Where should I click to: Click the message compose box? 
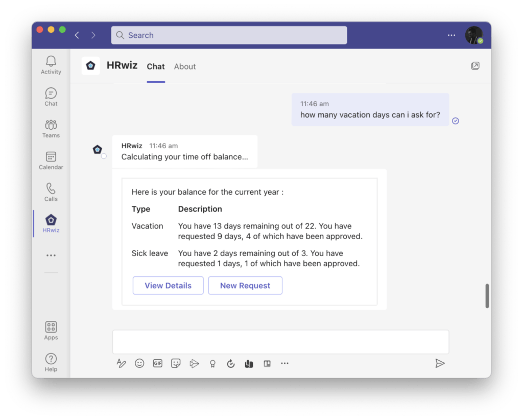[x=281, y=342]
